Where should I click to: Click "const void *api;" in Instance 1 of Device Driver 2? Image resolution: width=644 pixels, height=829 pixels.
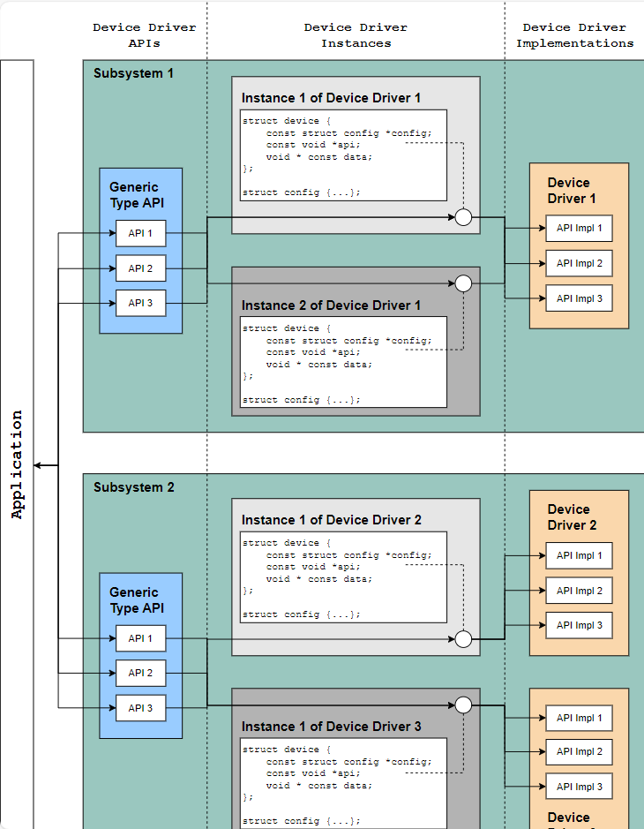click(x=313, y=567)
